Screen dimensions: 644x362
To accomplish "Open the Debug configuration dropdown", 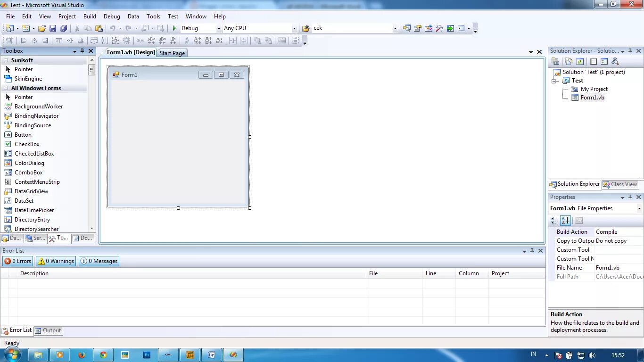I will click(x=219, y=28).
